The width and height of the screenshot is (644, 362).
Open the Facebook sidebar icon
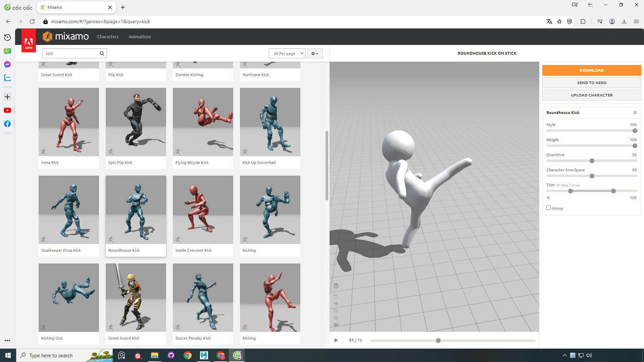pyautogui.click(x=7, y=124)
